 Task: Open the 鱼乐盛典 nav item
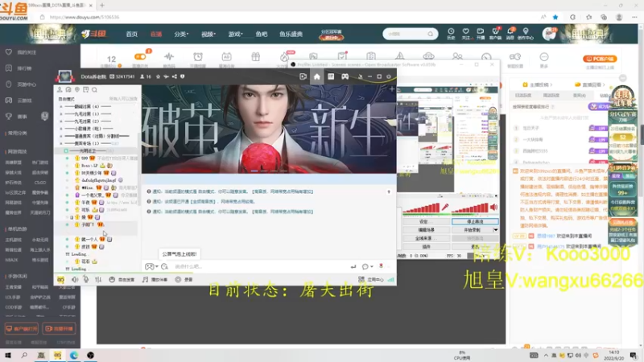291,34
